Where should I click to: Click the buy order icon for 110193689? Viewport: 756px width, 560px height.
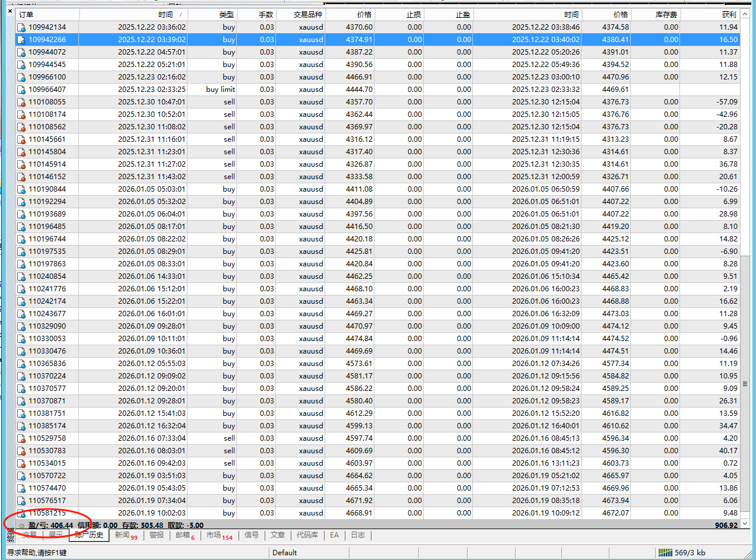[x=21, y=214]
